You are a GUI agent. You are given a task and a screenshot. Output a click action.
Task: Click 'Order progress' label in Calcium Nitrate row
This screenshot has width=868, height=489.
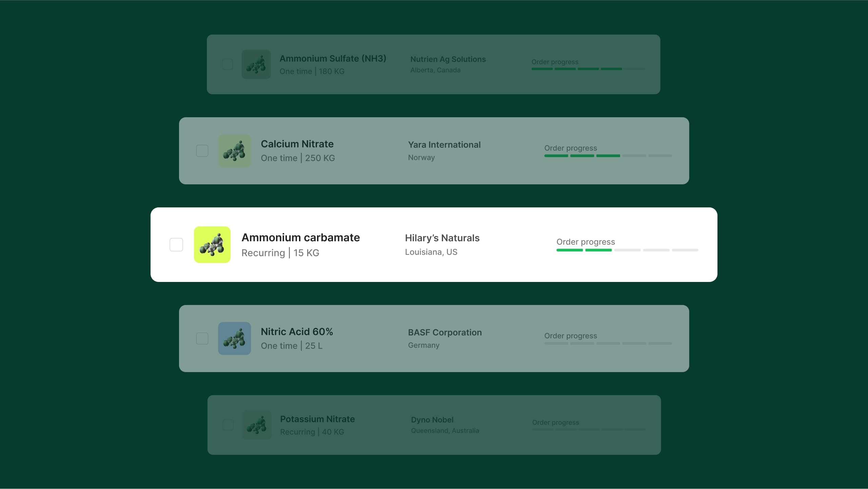(x=571, y=148)
